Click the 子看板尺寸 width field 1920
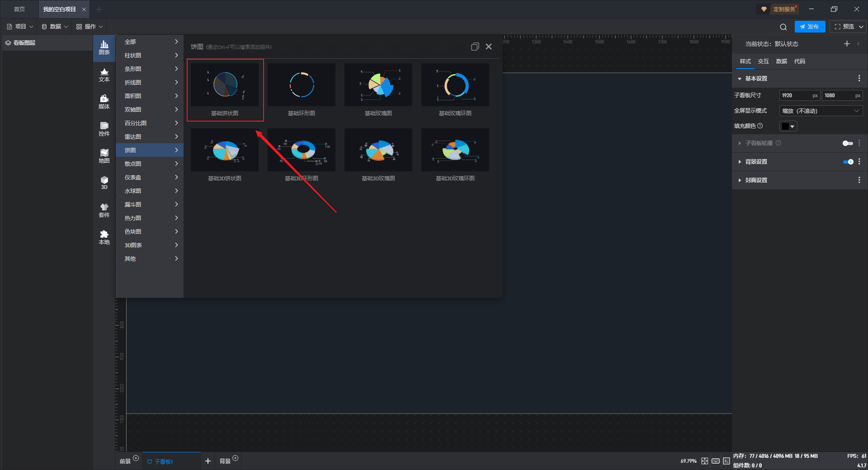The height and width of the screenshot is (470, 868). point(800,95)
